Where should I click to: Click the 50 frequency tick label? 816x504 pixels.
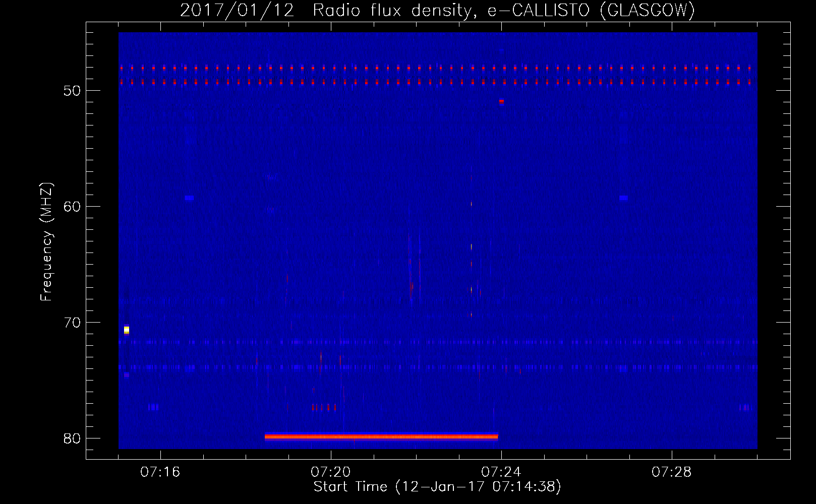[x=72, y=91]
